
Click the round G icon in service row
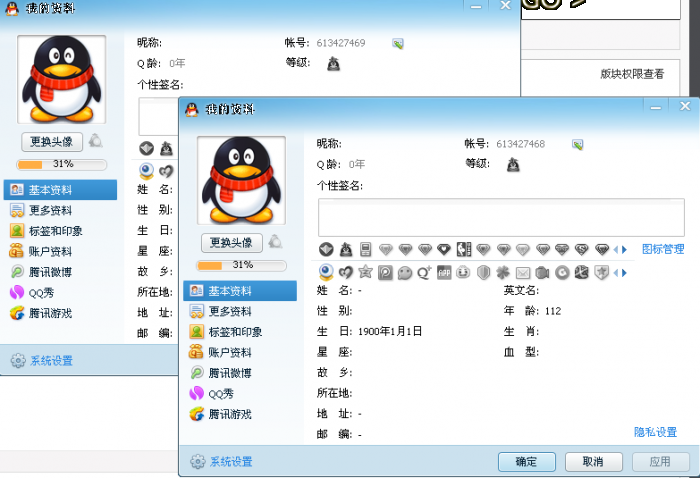point(562,272)
